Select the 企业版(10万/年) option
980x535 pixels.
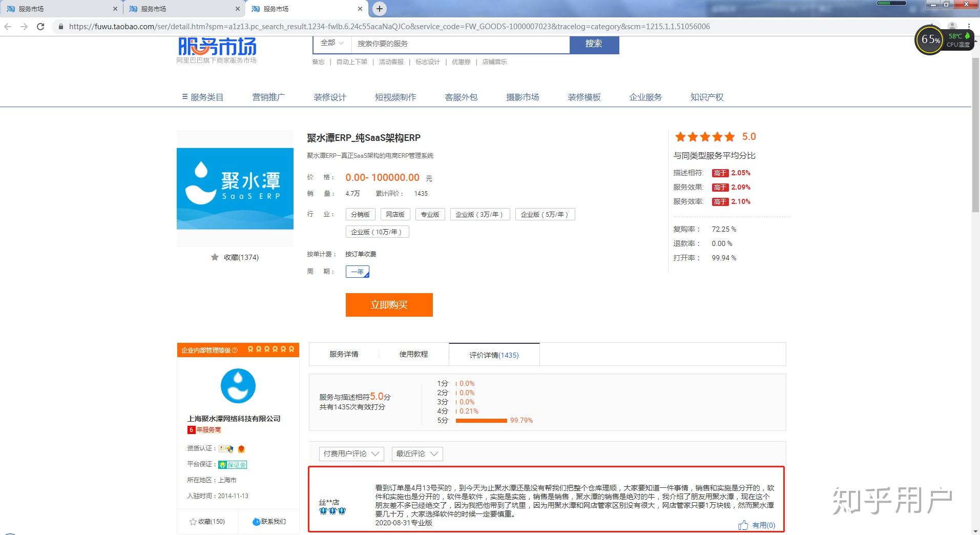click(x=377, y=232)
